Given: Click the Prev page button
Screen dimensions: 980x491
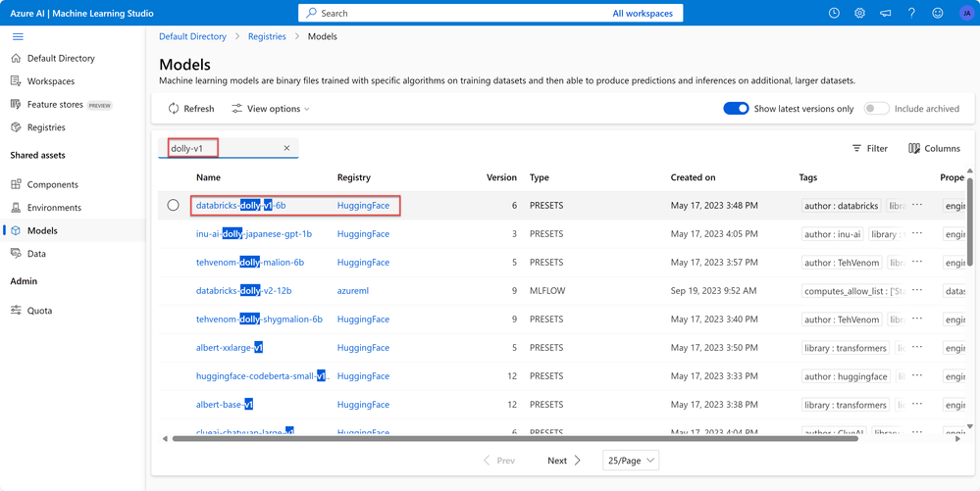Looking at the screenshot, I should tap(499, 461).
